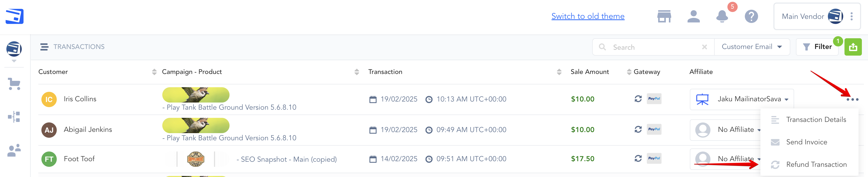Click into the Search input field

click(654, 47)
